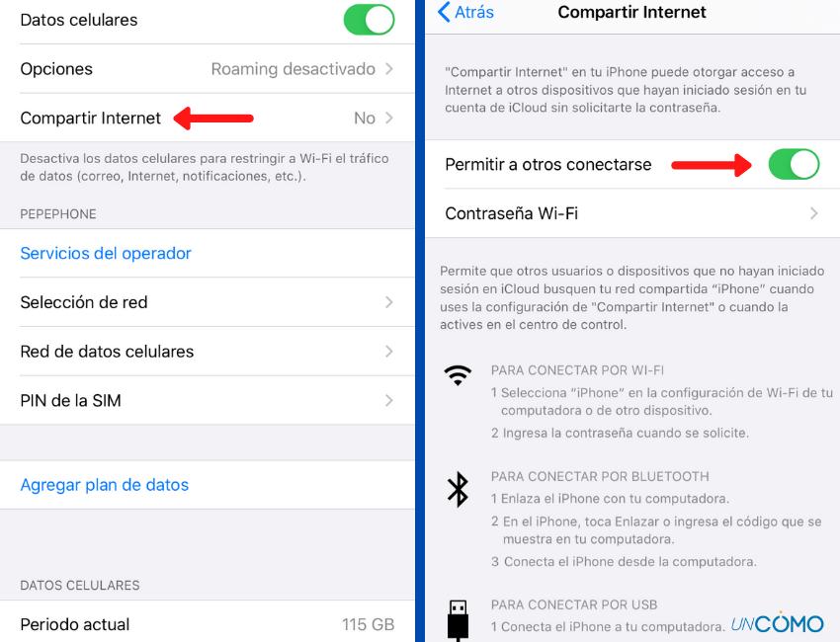This screenshot has height=642, width=840.
Task: Tap Agregar plan de datos link
Action: coord(105,485)
